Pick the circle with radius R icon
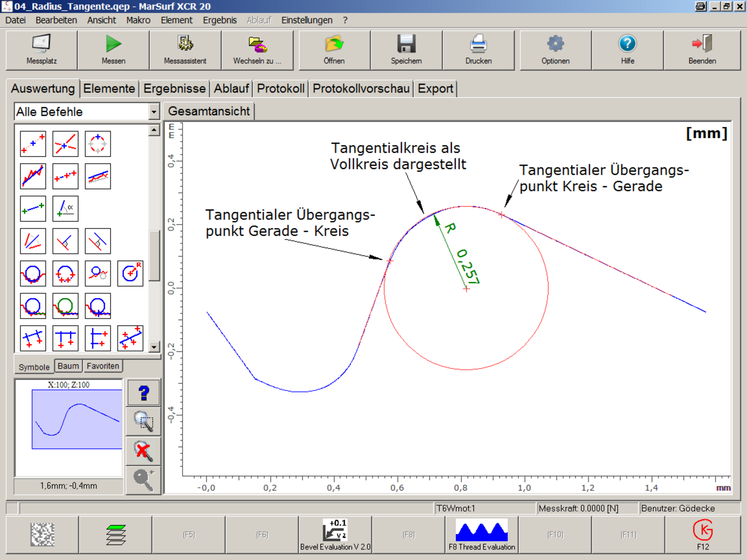Viewport: 747px width, 560px height. pyautogui.click(x=130, y=273)
